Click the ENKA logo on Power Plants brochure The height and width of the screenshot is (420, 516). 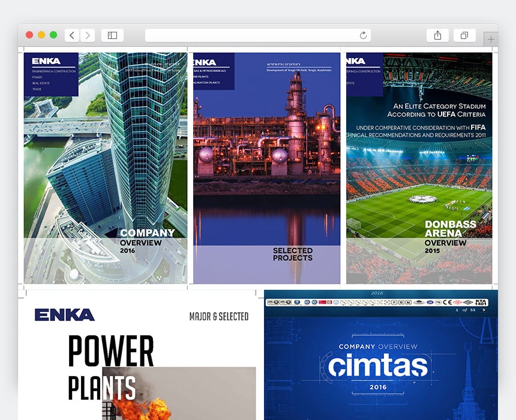click(x=64, y=315)
